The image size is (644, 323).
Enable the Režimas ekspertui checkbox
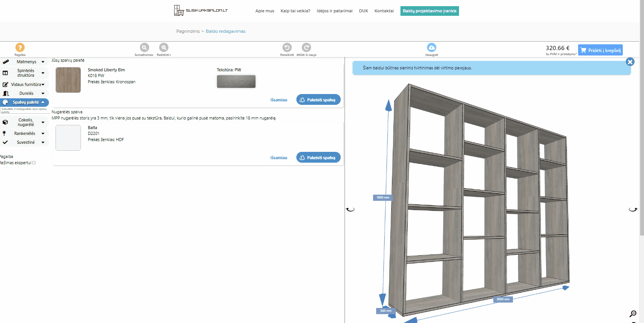tap(34, 163)
